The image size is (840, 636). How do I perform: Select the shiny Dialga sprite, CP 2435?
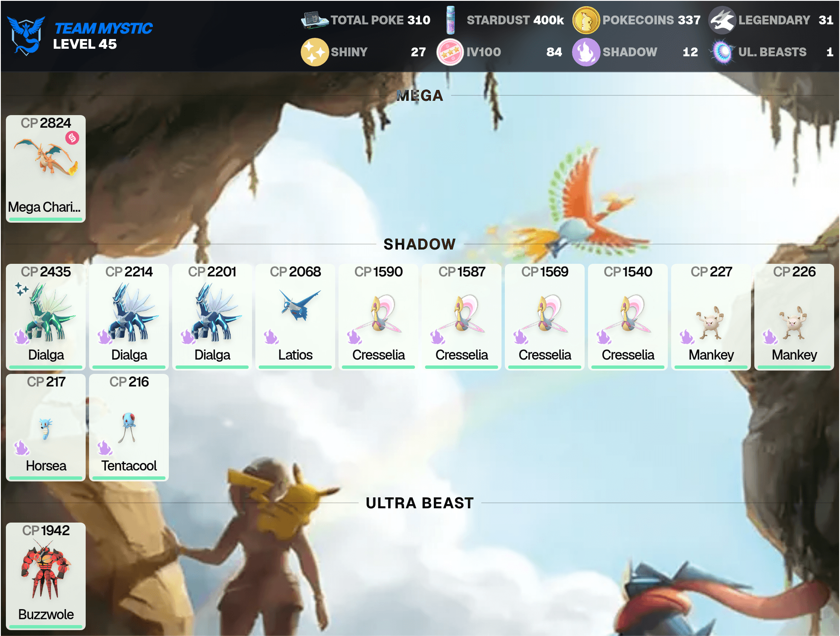tap(50, 311)
